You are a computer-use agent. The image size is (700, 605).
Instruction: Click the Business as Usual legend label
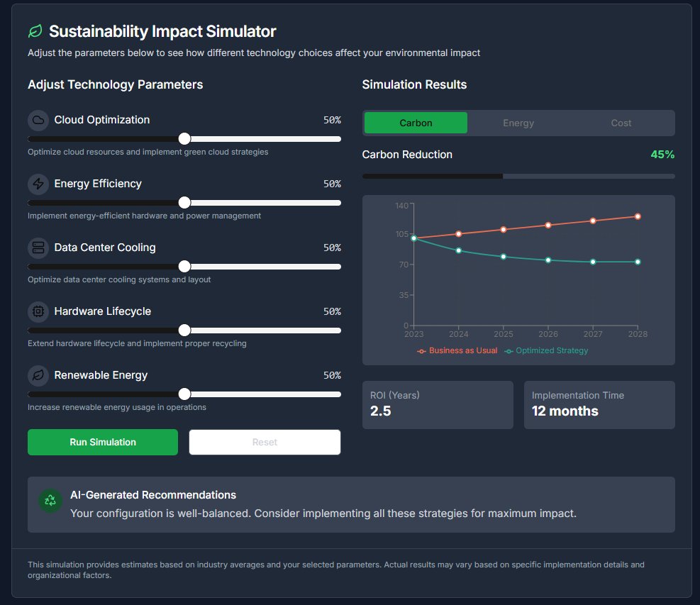pos(463,351)
